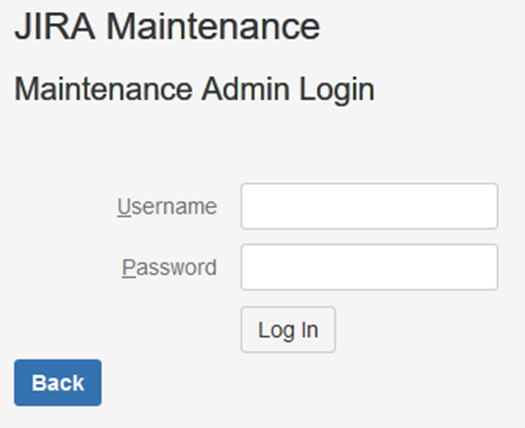Click the Maintenance Admin Login subheading
This screenshot has width=525, height=428.
(x=194, y=89)
